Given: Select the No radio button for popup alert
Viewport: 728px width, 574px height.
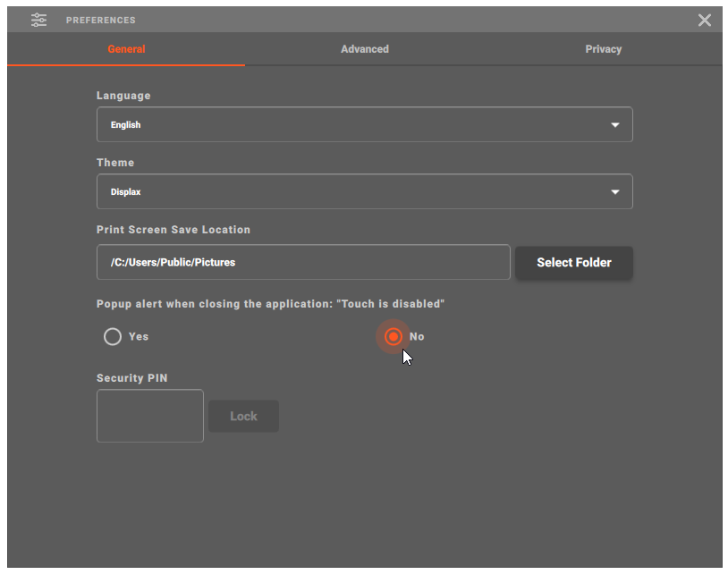Looking at the screenshot, I should pos(393,337).
